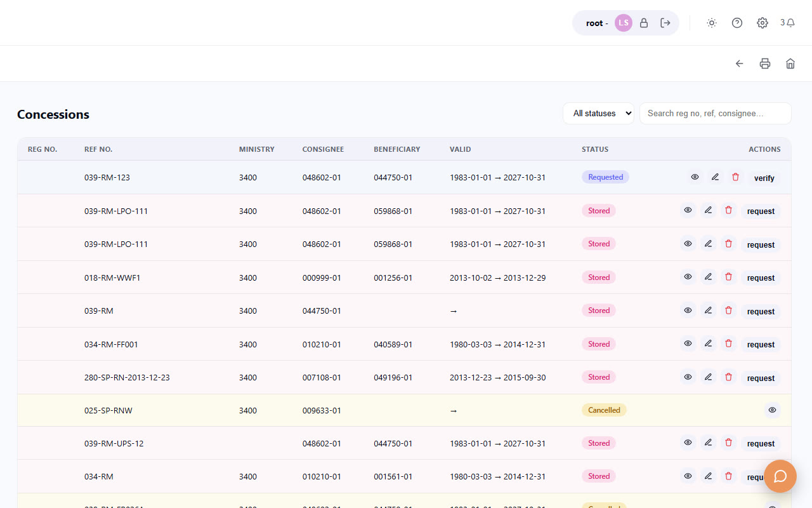This screenshot has height=508, width=812.
Task: Open the help question mark icon
Action: 737,23
